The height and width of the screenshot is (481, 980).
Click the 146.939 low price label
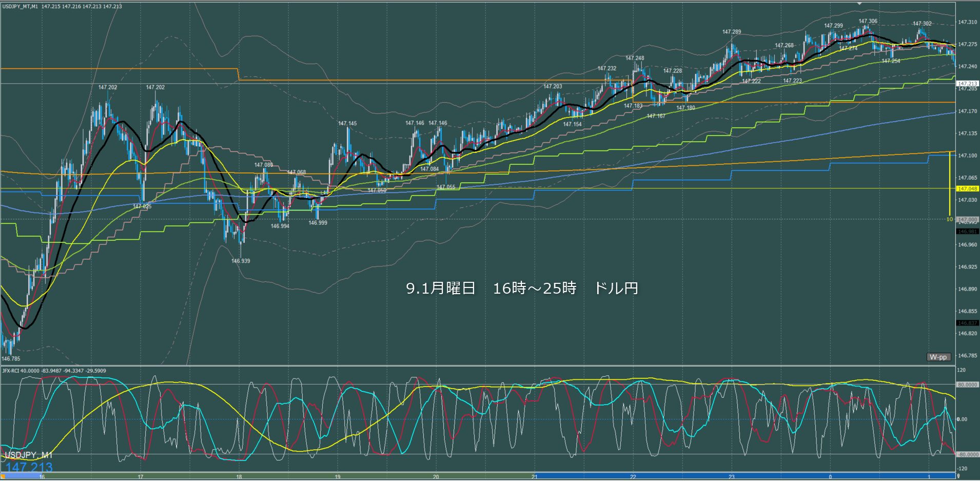241,261
